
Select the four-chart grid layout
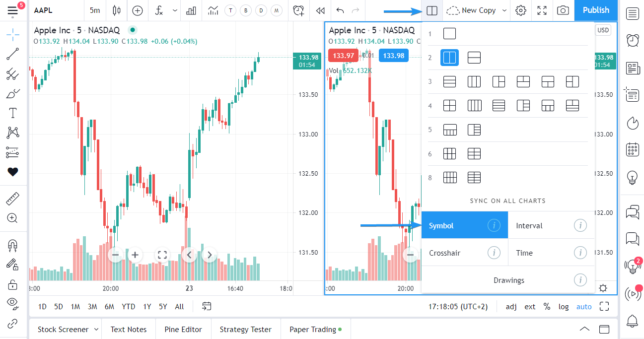(x=449, y=106)
